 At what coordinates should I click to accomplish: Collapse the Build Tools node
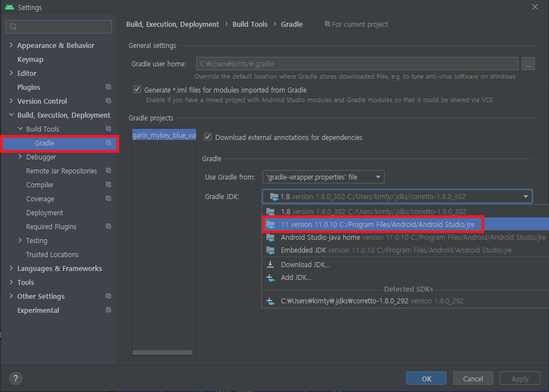(x=20, y=129)
